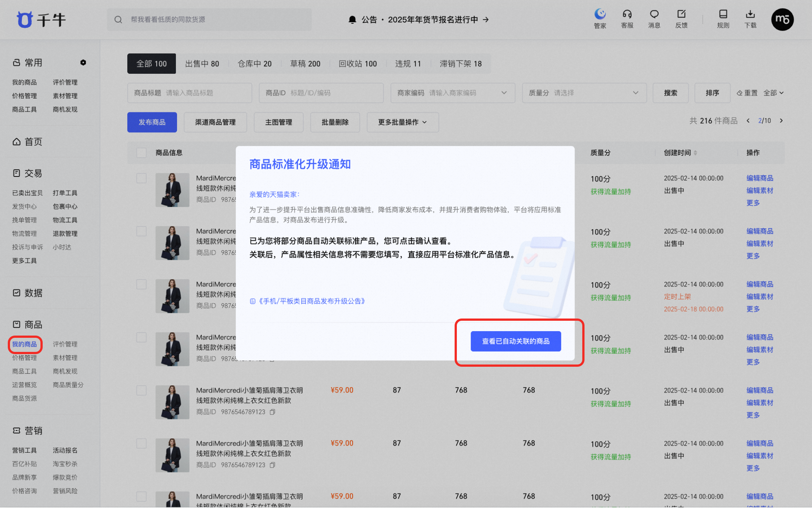812x508 pixels.
Task: Click the search magnifier icon
Action: coord(118,19)
